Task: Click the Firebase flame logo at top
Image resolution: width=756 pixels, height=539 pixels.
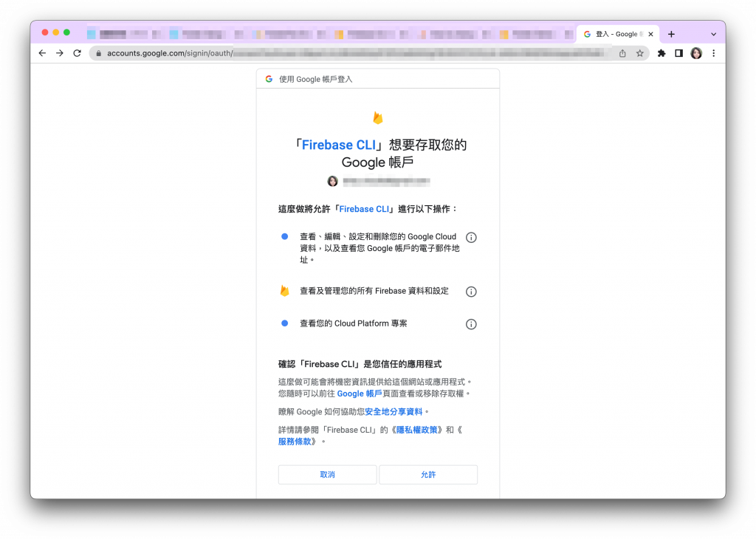Action: (378, 117)
